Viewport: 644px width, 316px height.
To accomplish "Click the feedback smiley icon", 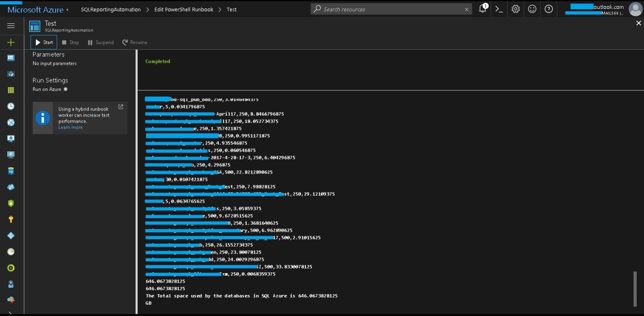I will click(x=532, y=9).
